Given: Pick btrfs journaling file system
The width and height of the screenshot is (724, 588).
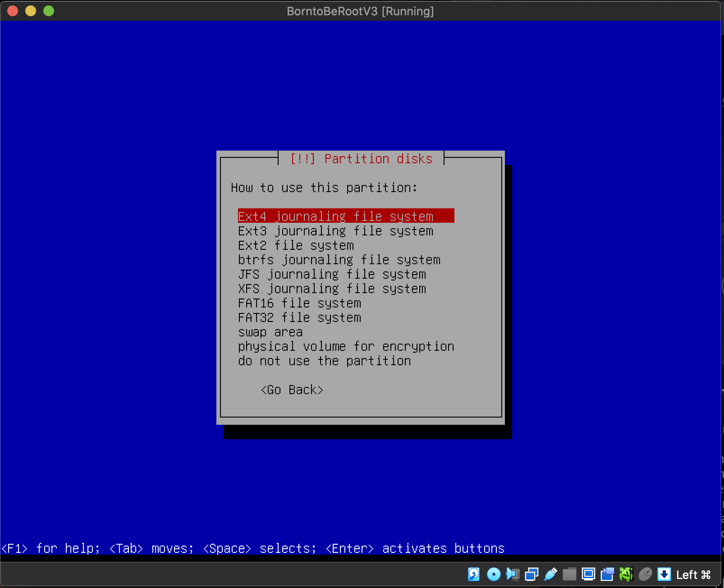Looking at the screenshot, I should (x=339, y=260).
